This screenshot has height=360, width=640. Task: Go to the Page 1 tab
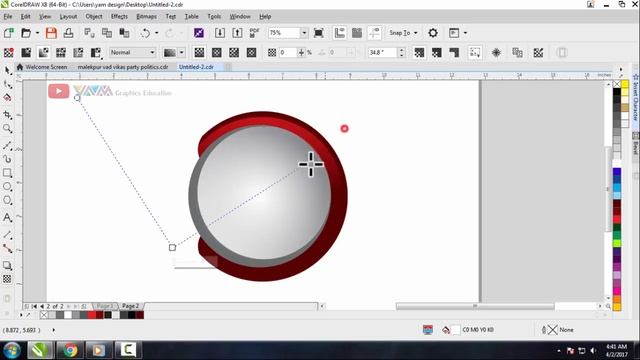click(105, 306)
